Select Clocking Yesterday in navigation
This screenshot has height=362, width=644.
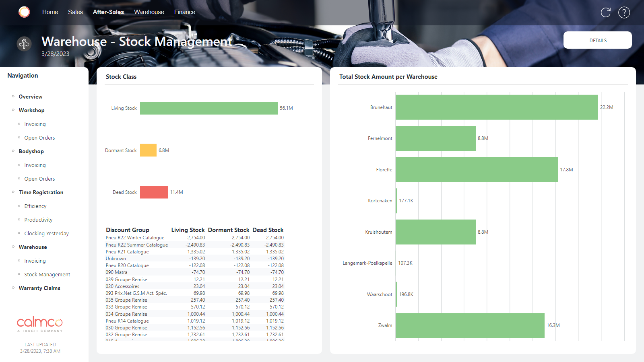pos(46,233)
